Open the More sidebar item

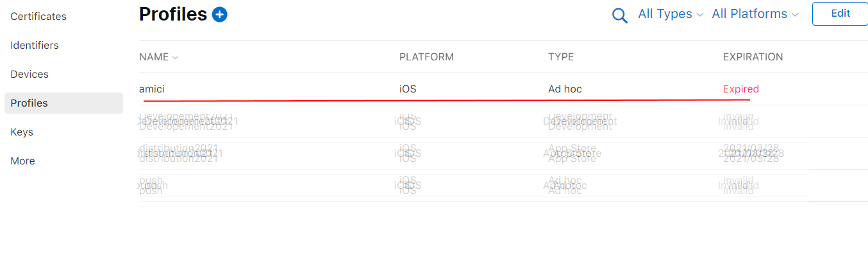(x=22, y=161)
